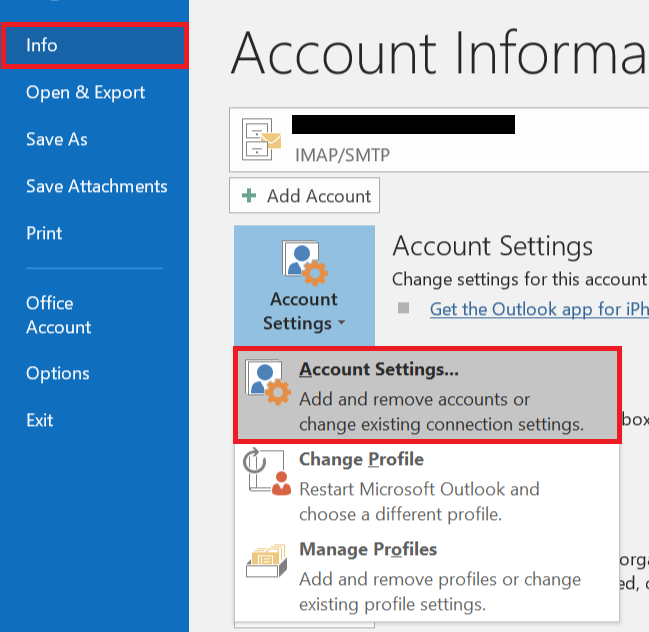Choose Account Settings... menu entry
Viewport: 649px width, 632px height.
click(427, 395)
